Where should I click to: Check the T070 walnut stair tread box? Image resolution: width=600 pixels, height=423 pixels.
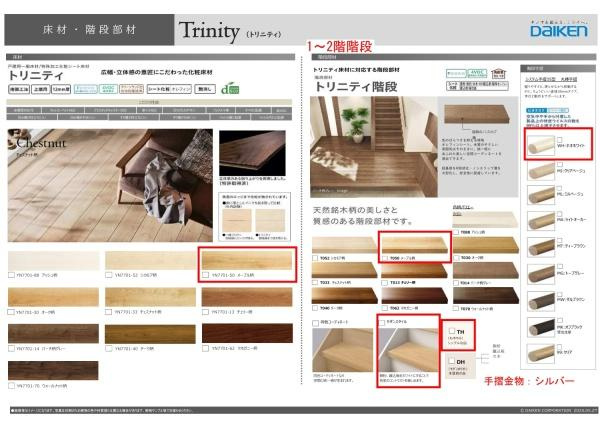[456, 308]
